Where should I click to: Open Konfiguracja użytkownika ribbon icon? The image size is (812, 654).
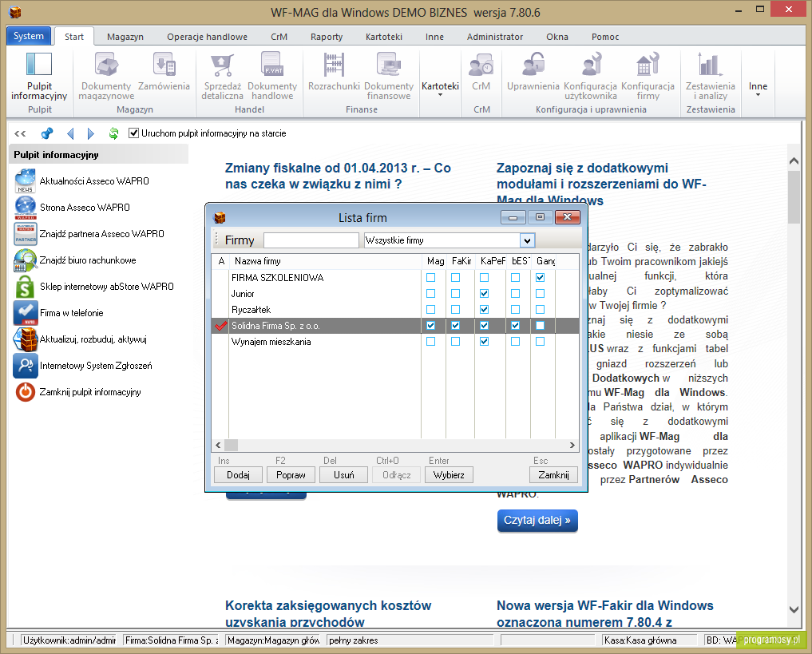[591, 65]
